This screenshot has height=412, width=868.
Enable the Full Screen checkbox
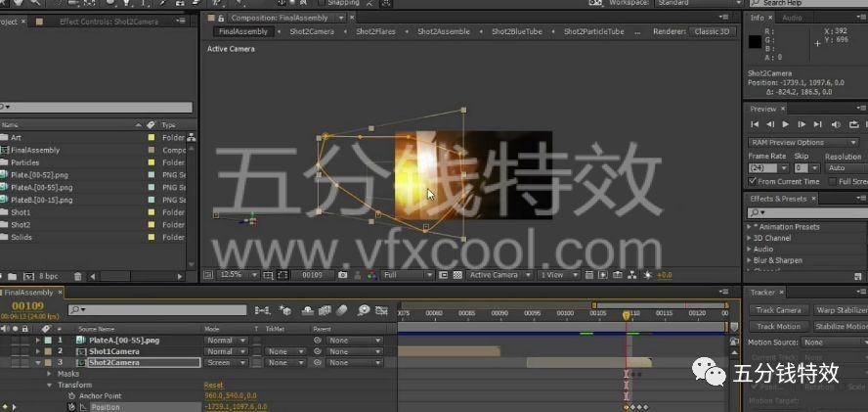tap(833, 181)
